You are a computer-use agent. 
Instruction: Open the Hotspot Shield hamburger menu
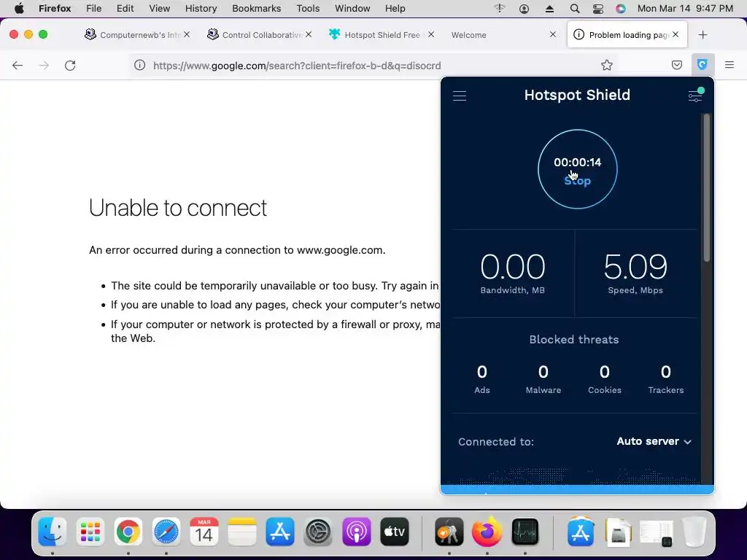(460, 96)
